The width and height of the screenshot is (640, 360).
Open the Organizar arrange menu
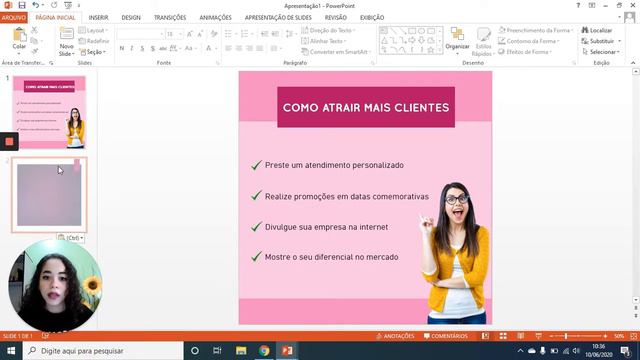click(x=457, y=42)
